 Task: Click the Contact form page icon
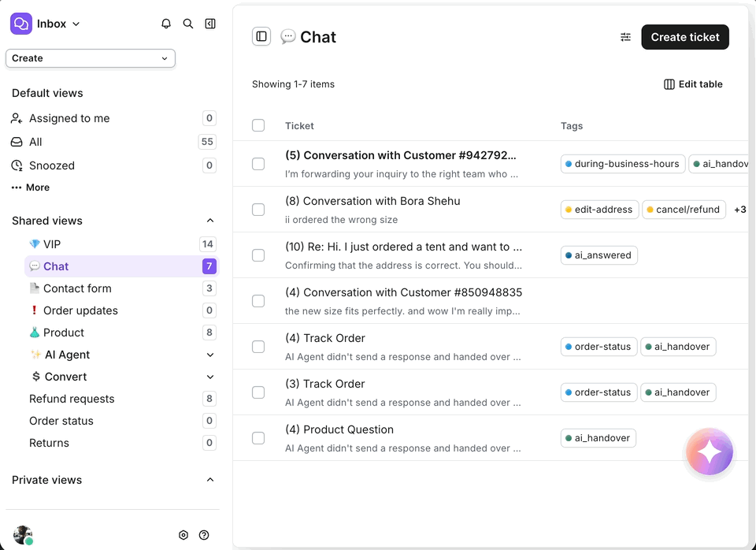[x=34, y=288]
